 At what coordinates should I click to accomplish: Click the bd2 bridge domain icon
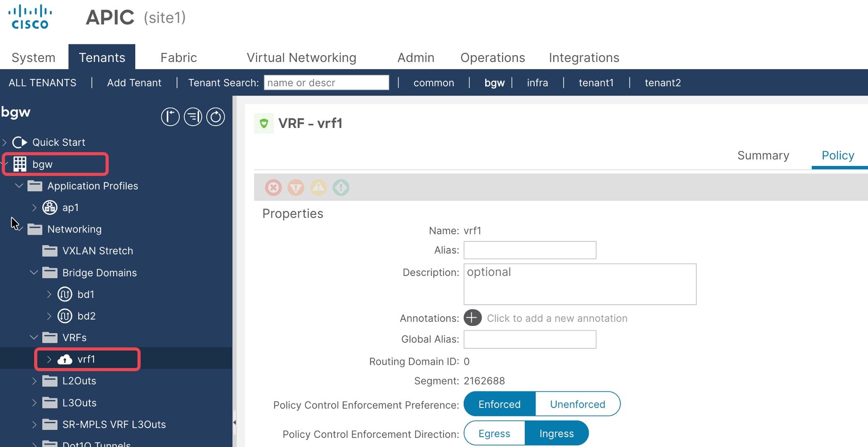tap(65, 316)
